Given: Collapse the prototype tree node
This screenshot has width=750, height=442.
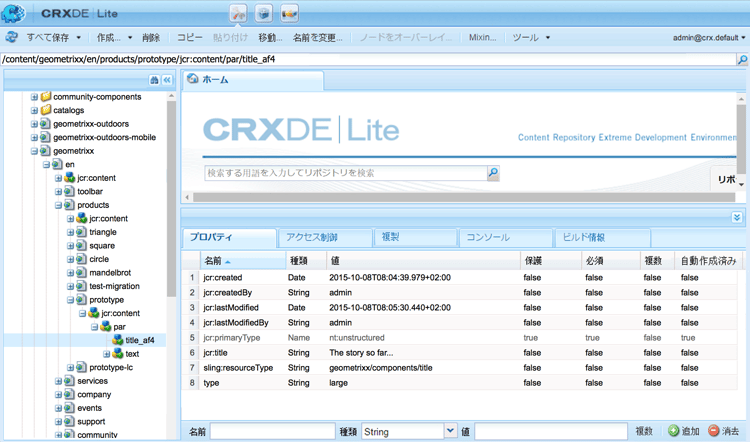Looking at the screenshot, I should pyautogui.click(x=70, y=300).
